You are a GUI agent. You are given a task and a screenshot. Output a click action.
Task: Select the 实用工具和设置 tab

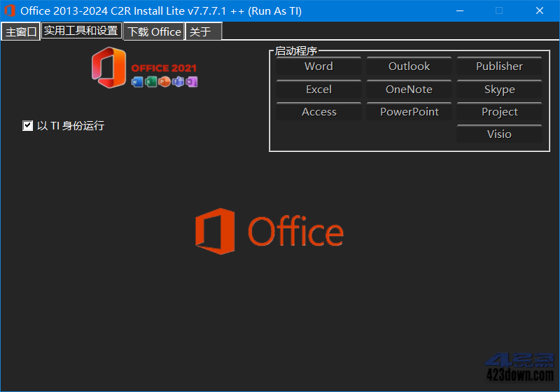click(x=81, y=31)
